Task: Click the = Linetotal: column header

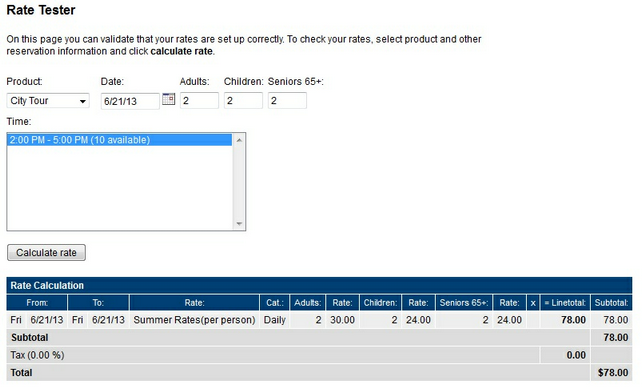Action: tap(565, 303)
